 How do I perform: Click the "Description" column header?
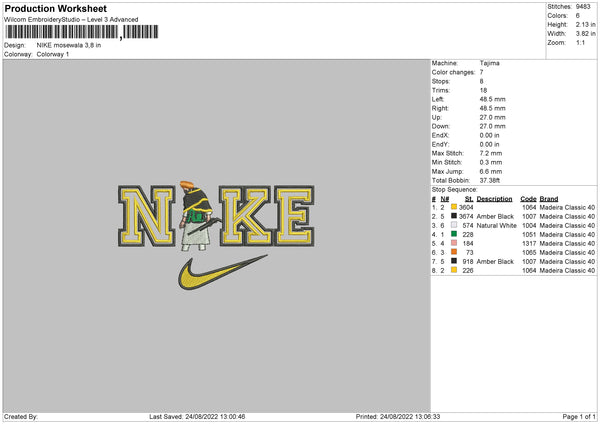(x=494, y=199)
